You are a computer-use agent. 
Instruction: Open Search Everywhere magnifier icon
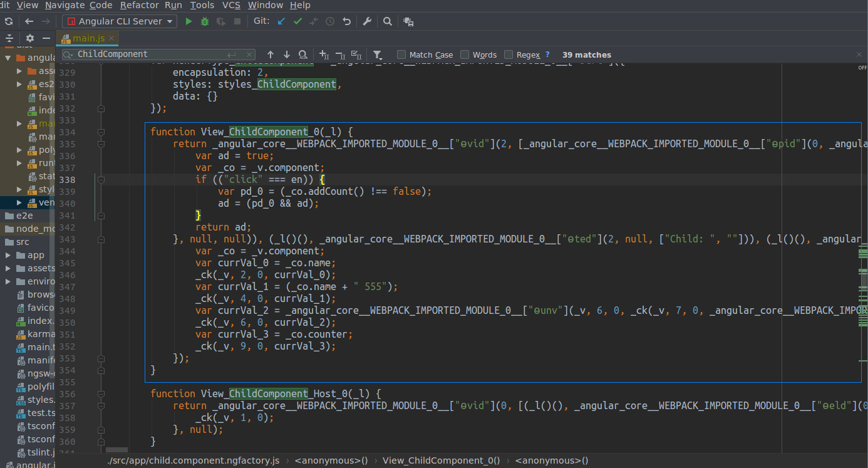point(388,21)
